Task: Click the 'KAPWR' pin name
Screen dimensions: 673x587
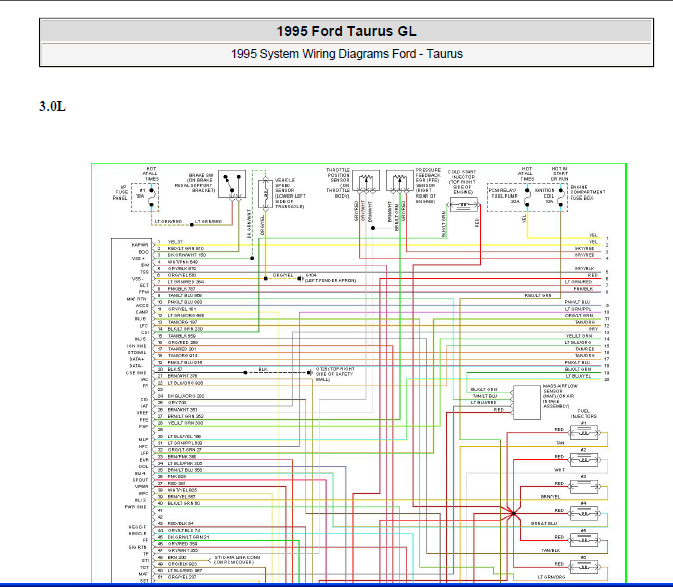Action: (x=140, y=245)
